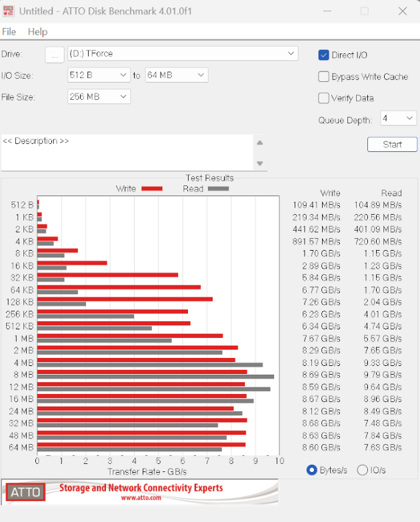Click the 7.63 GB/s read value
The width and height of the screenshot is (420, 522).
(x=383, y=447)
